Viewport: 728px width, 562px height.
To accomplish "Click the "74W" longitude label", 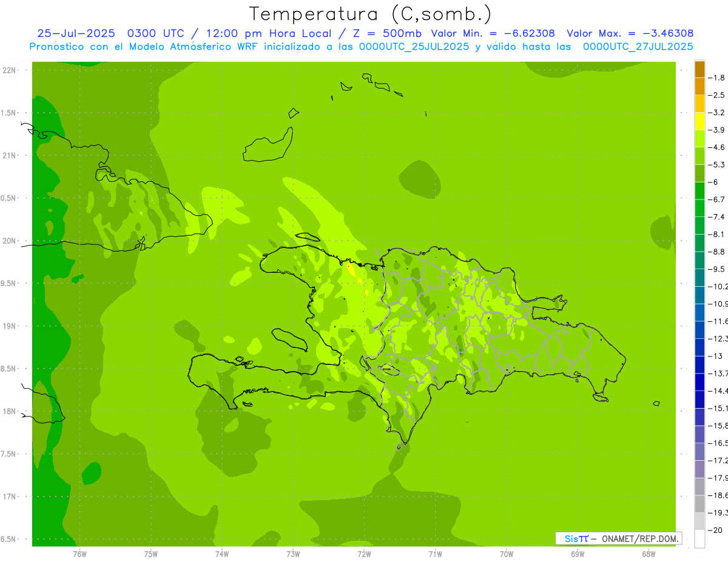I will tap(222, 554).
